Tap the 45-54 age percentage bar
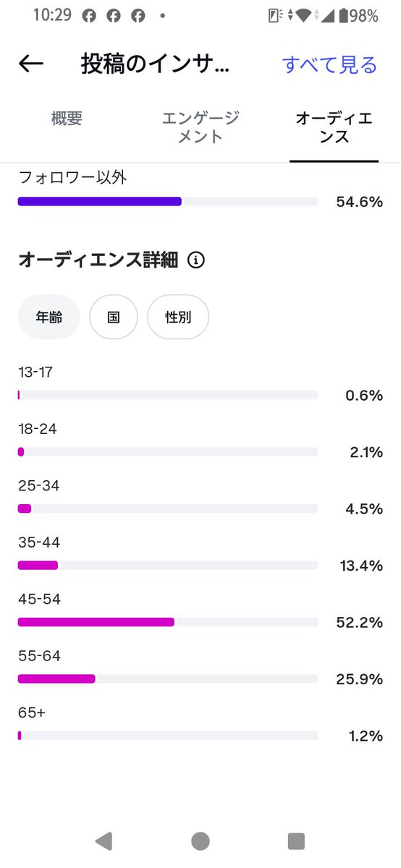The width and height of the screenshot is (401, 868). click(x=168, y=622)
